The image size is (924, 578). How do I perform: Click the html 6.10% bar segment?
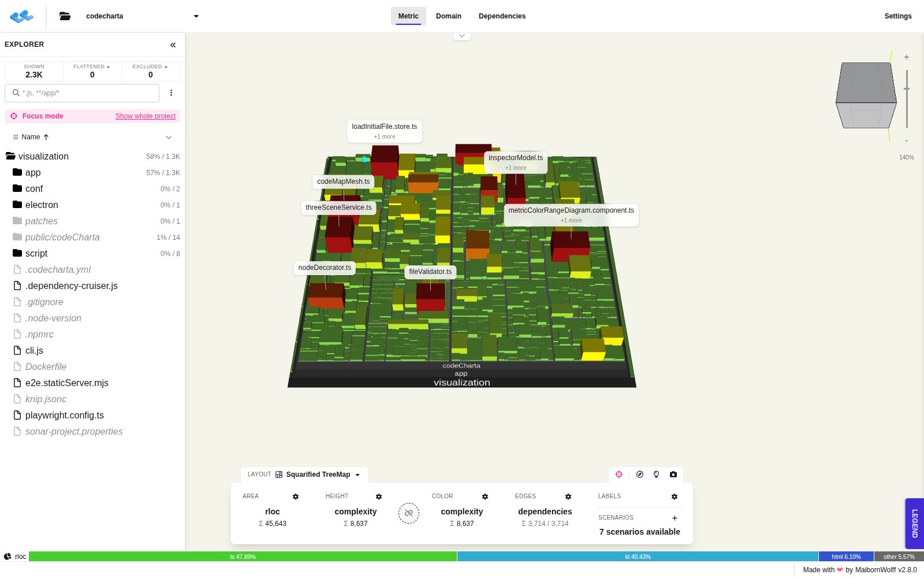[x=846, y=557]
